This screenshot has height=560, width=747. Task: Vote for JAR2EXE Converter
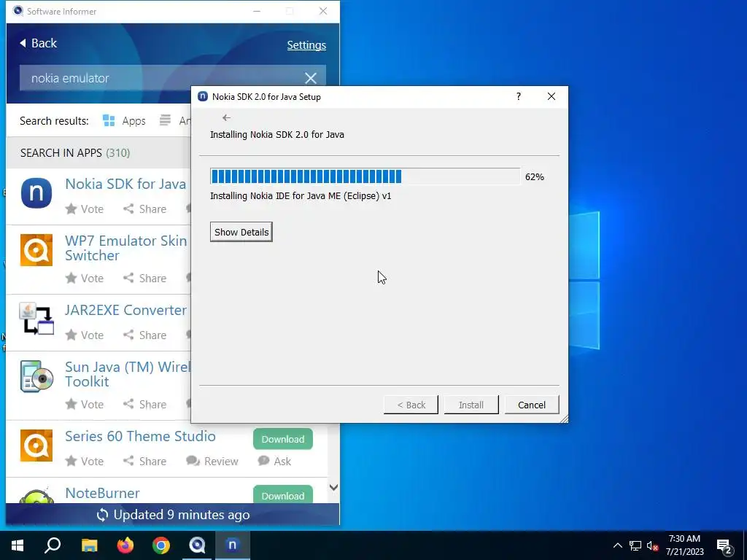pos(85,335)
